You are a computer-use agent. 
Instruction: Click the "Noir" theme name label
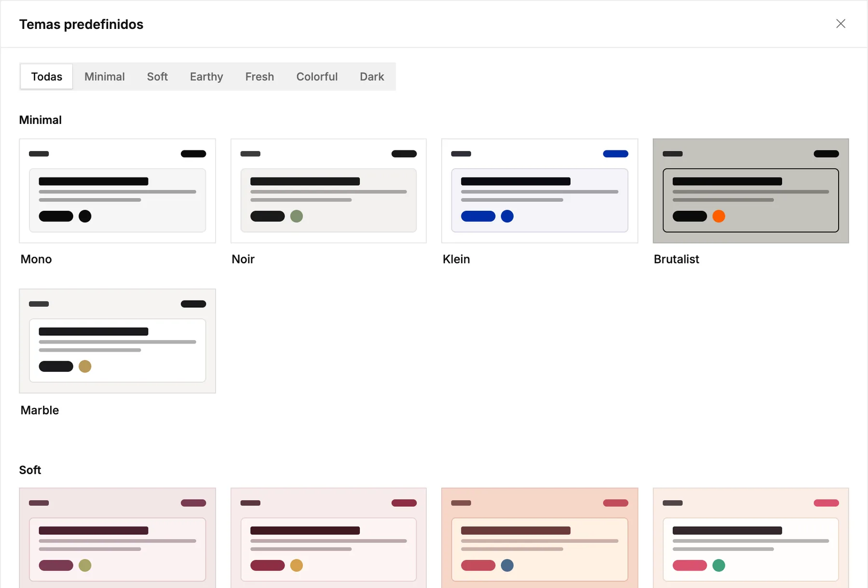coord(243,259)
